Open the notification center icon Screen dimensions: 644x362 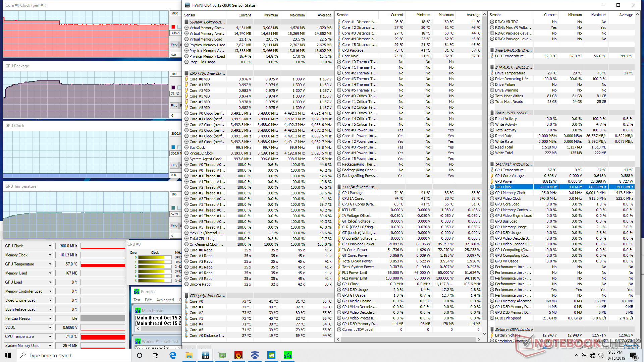click(633, 355)
